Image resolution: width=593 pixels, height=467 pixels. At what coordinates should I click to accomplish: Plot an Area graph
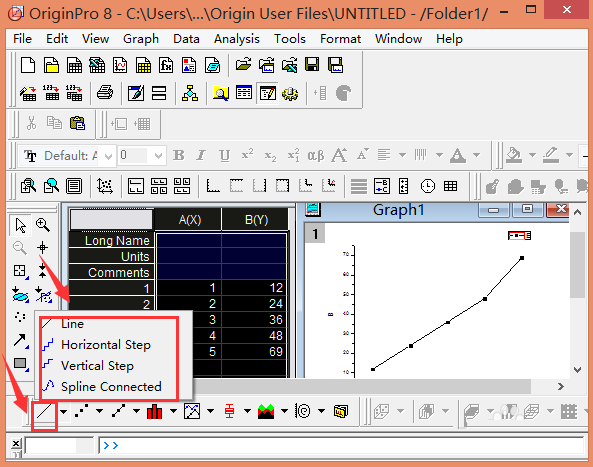266,411
